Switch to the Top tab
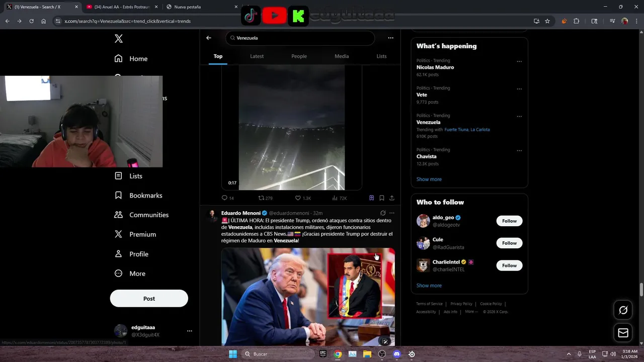 point(218,56)
